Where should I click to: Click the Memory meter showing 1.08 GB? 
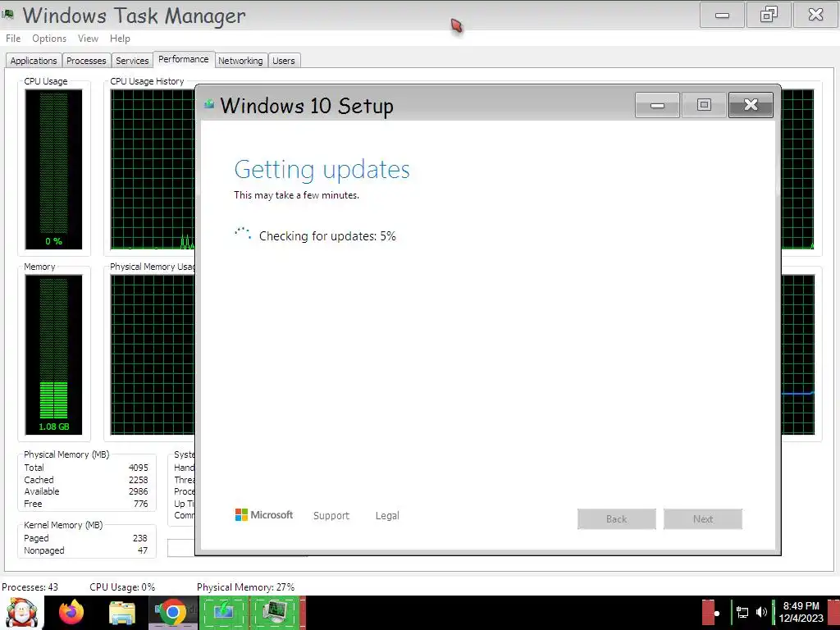pyautogui.click(x=53, y=354)
